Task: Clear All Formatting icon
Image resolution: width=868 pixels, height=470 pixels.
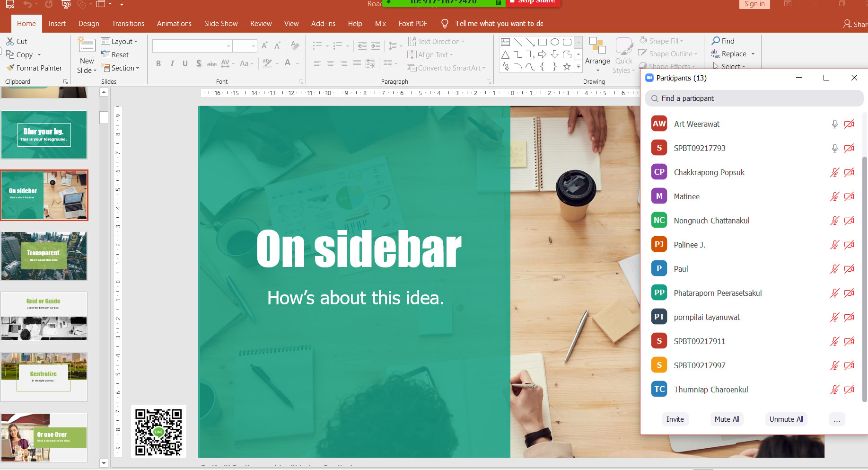Action: (295, 45)
